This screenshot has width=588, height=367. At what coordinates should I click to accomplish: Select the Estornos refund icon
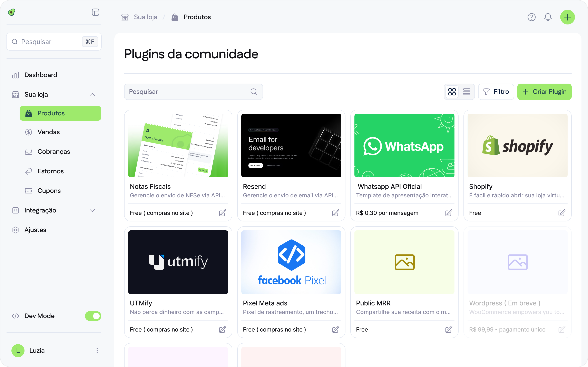click(29, 171)
